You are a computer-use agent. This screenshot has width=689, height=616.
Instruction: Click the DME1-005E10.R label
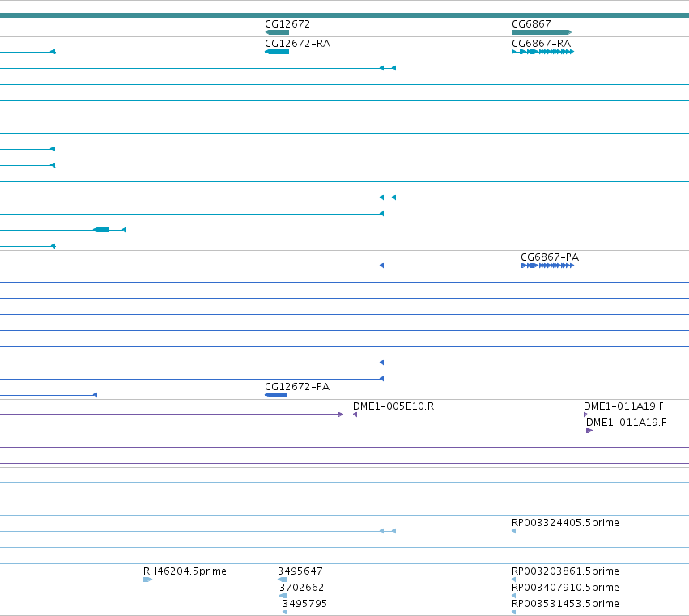pos(393,406)
